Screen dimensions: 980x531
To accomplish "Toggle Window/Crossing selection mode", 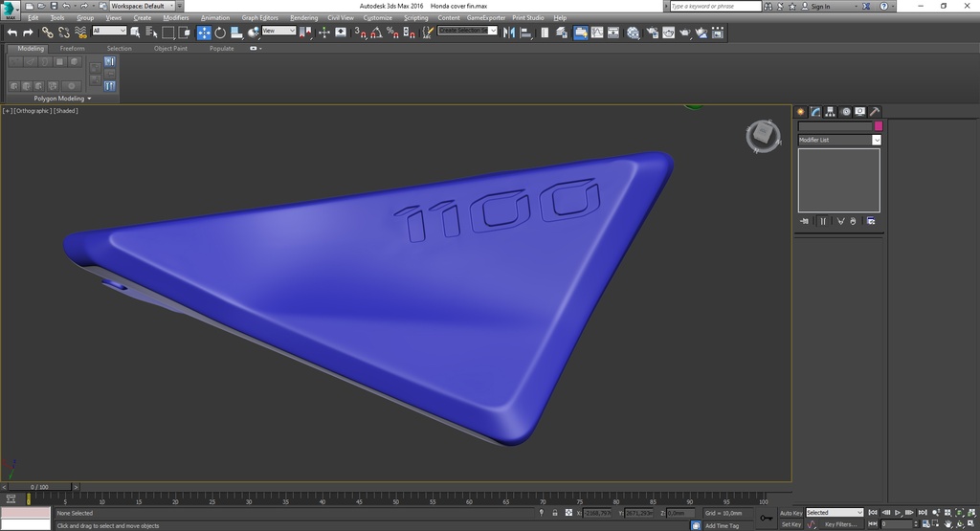I will (185, 33).
